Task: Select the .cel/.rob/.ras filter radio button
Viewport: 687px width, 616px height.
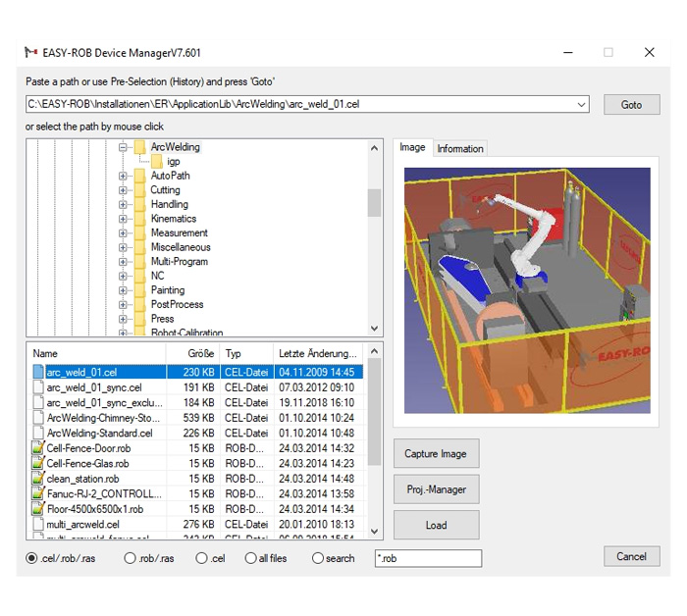Action: coord(32,558)
